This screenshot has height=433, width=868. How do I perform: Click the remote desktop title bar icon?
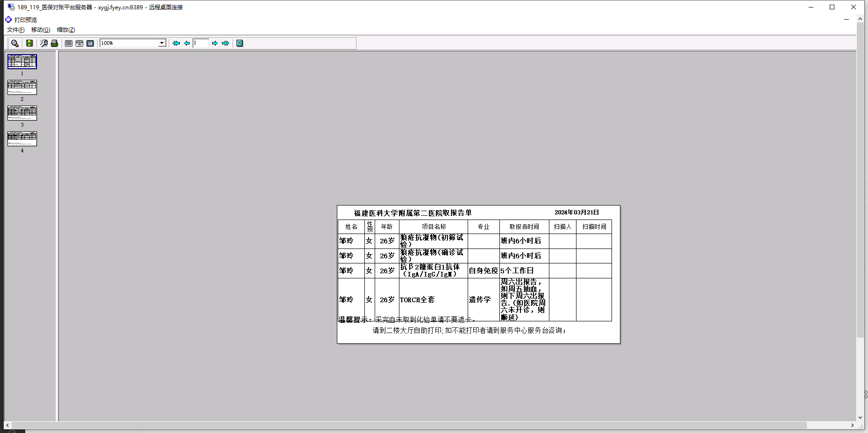click(11, 7)
